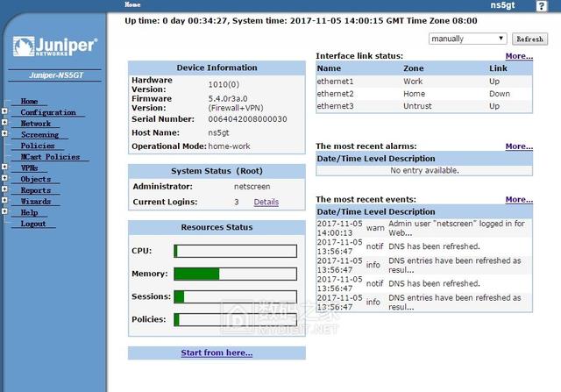Image resolution: width=561 pixels, height=392 pixels.
Task: Click the warn event about Admin user login
Action: click(x=424, y=228)
